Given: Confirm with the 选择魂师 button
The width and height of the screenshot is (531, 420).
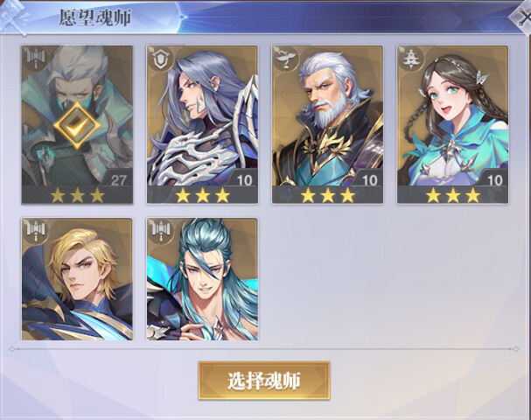Looking at the screenshot, I should coord(264,381).
